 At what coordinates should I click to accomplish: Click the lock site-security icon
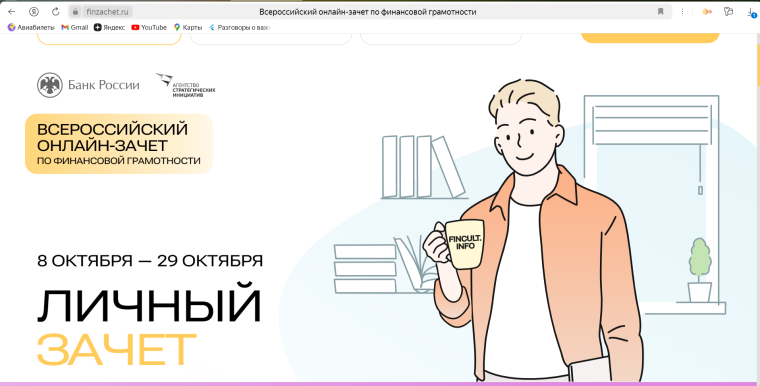coord(75,12)
